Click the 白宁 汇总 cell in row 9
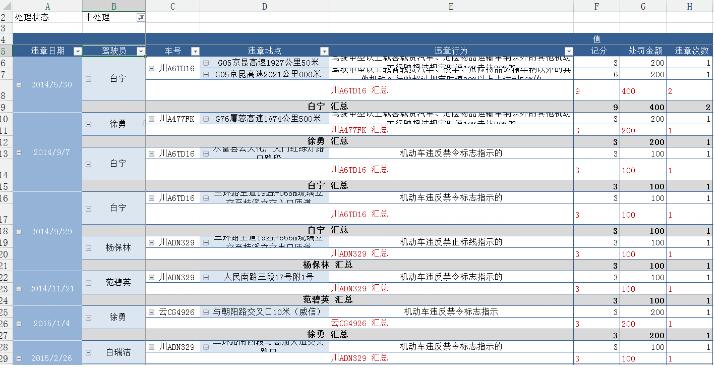714x368 pixels. click(328, 107)
